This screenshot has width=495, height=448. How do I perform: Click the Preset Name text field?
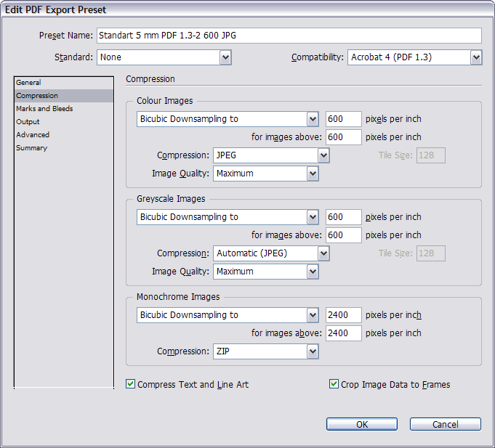[289, 36]
